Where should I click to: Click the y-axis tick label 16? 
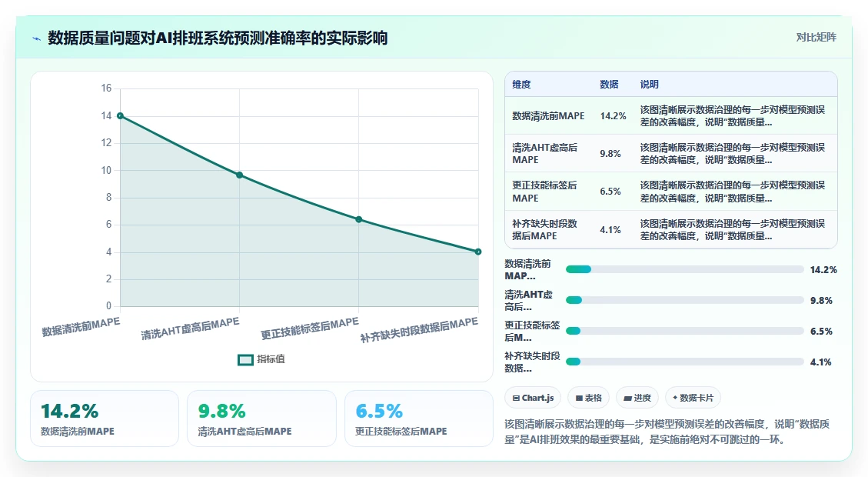coord(106,88)
